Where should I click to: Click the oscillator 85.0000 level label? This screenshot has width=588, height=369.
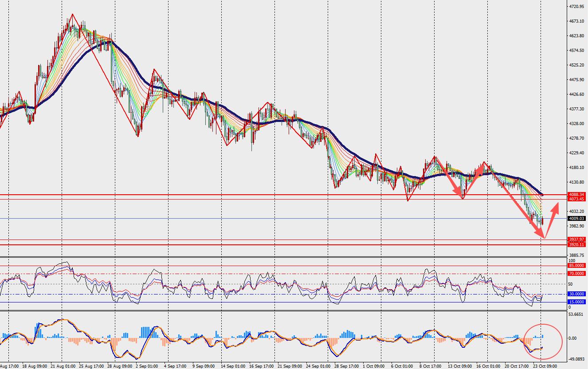tap(576, 266)
